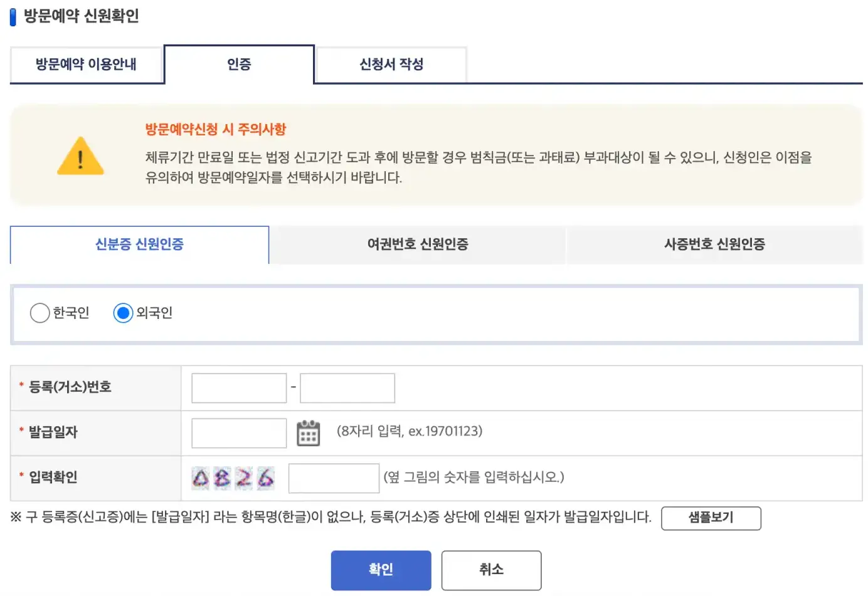Open the calendar picker for 발급일자
The width and height of the screenshot is (868, 596).
pos(309,432)
